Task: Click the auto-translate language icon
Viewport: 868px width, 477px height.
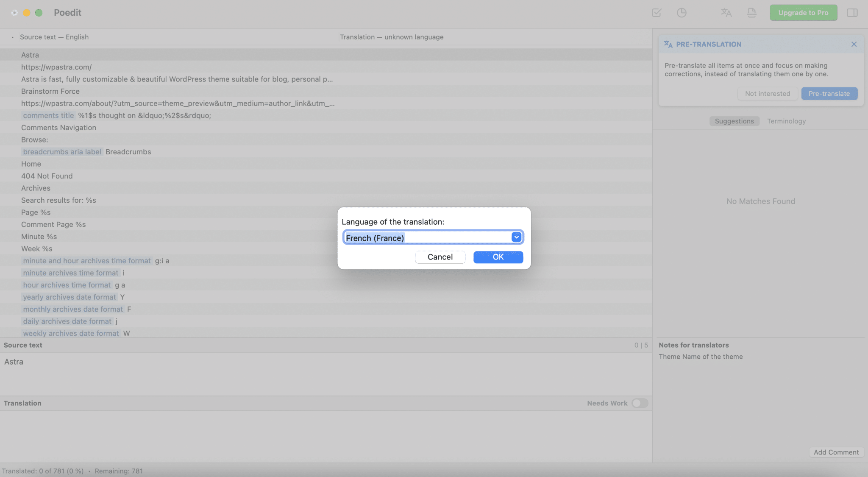Action: click(x=726, y=13)
